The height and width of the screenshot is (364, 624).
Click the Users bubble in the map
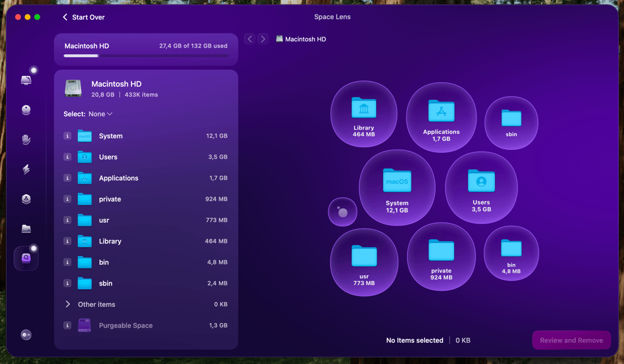pyautogui.click(x=481, y=187)
